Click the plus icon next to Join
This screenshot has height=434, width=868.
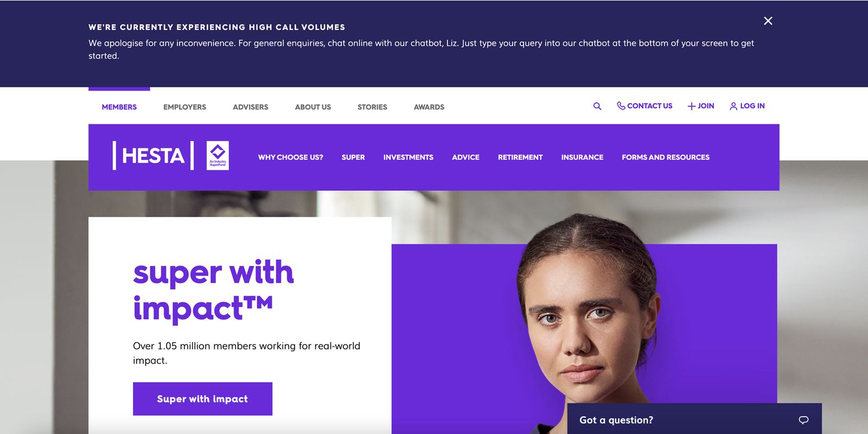[692, 106]
